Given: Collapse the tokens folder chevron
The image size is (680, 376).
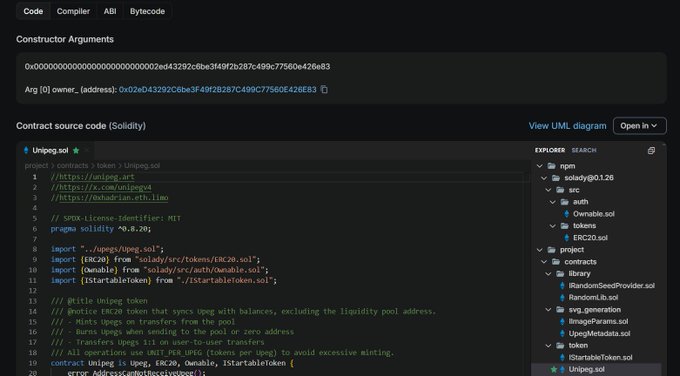Looking at the screenshot, I should click(x=552, y=226).
